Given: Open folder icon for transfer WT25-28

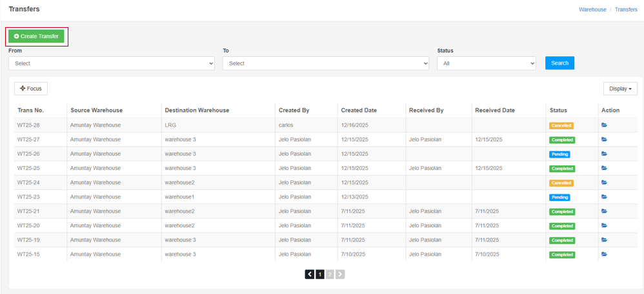Looking at the screenshot, I should pos(605,125).
